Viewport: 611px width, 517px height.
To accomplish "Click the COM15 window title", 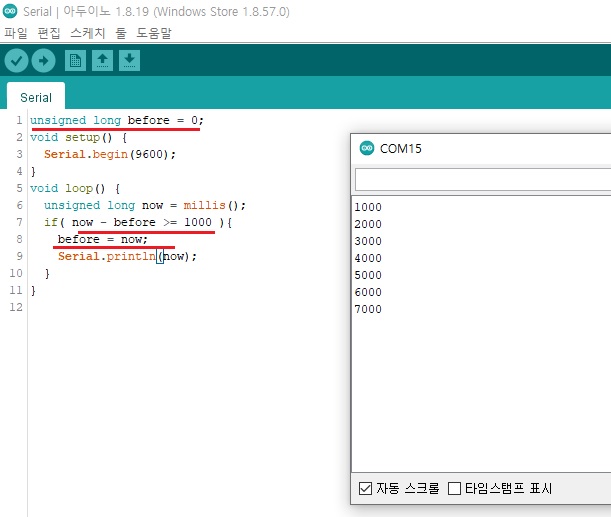I will 401,148.
